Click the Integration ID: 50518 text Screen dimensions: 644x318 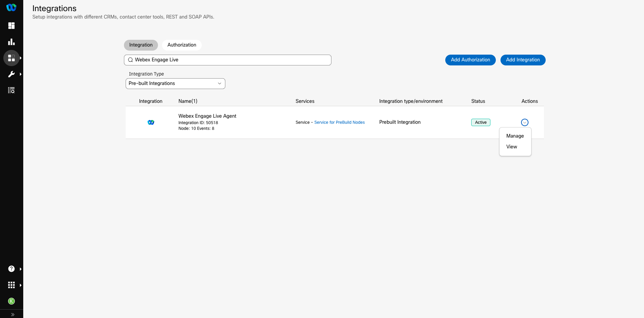pos(198,123)
